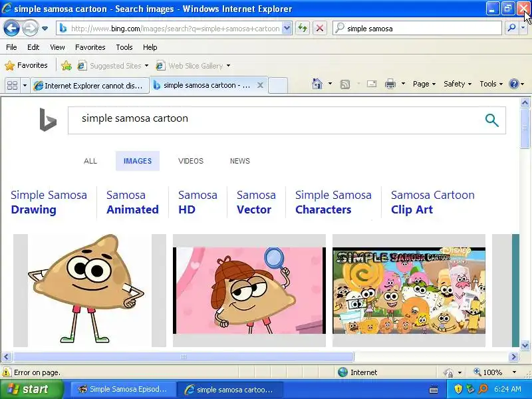Click the RSS Feeds icon
This screenshot has width=532, height=399.
pos(344,84)
